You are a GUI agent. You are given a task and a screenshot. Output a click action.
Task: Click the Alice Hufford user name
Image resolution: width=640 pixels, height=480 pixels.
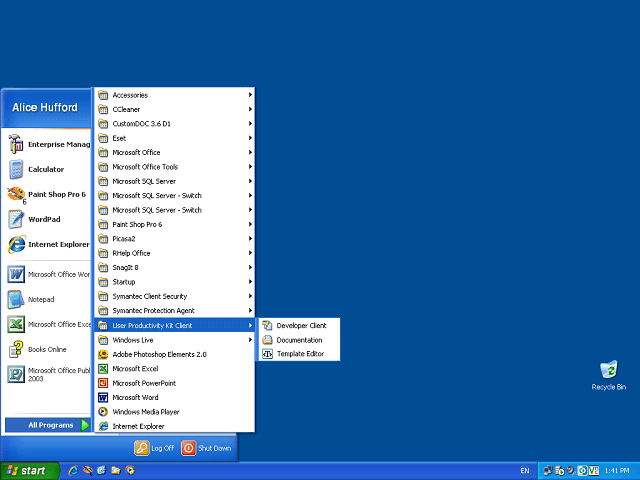click(x=45, y=107)
